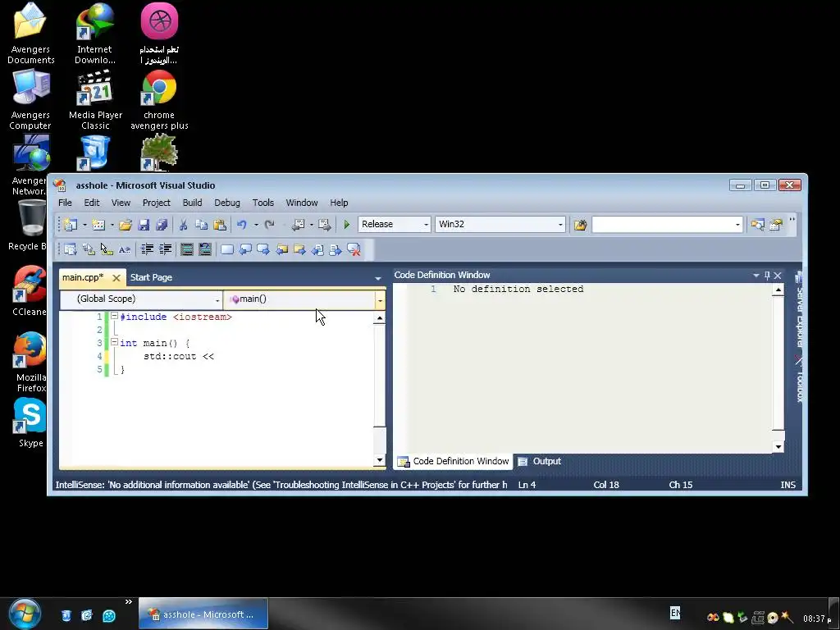The width and height of the screenshot is (840, 630).
Task: Click the Navigate Forward icon
Action: 324,225
